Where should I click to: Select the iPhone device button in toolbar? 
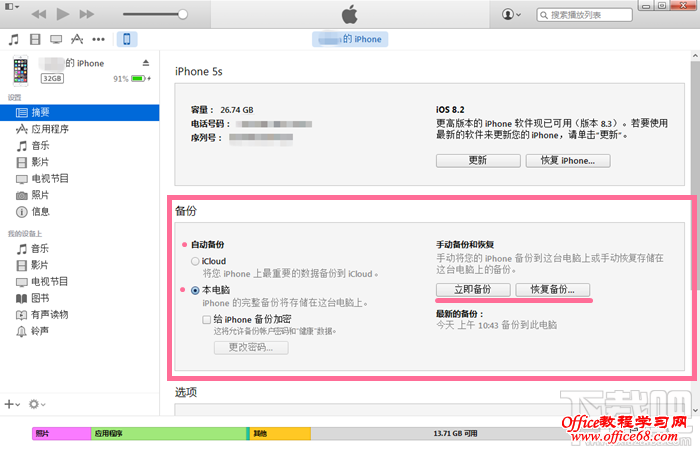tap(127, 39)
